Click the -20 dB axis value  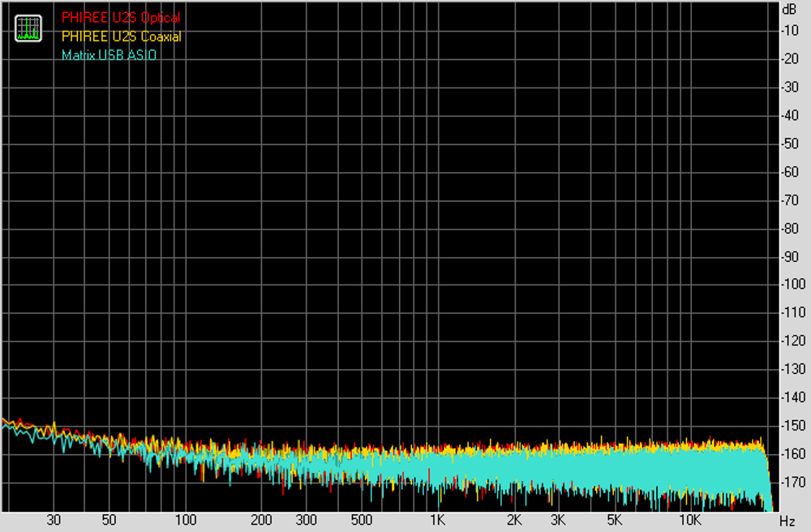pyautogui.click(x=790, y=59)
